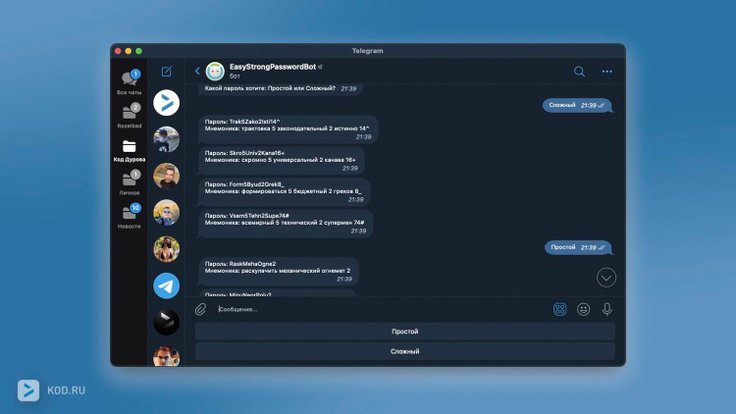Toggle the bot keyboard icon

click(x=560, y=309)
